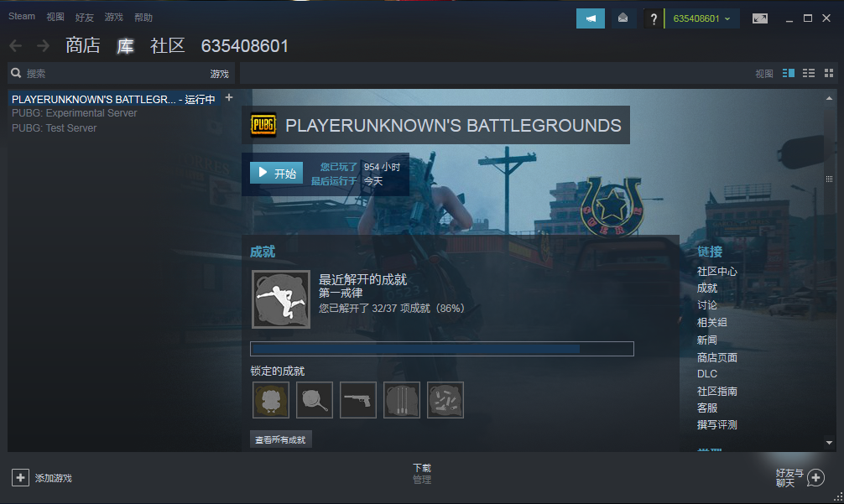Open the announcements megaphone icon
Viewport: 844px width, 504px height.
tap(591, 18)
